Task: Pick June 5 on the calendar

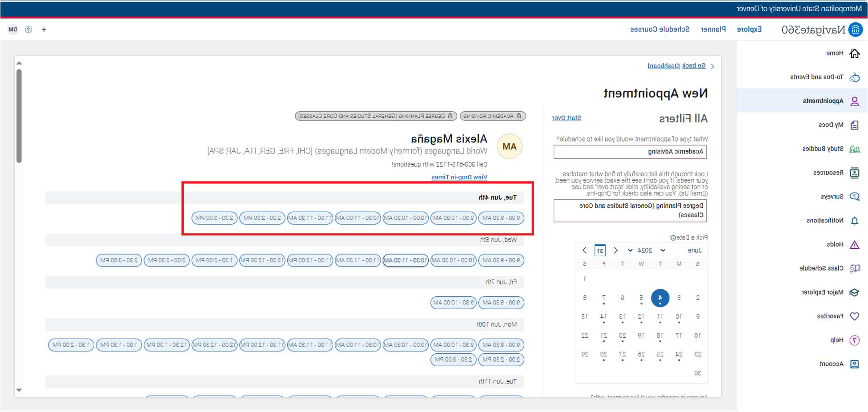Action: pyautogui.click(x=641, y=298)
